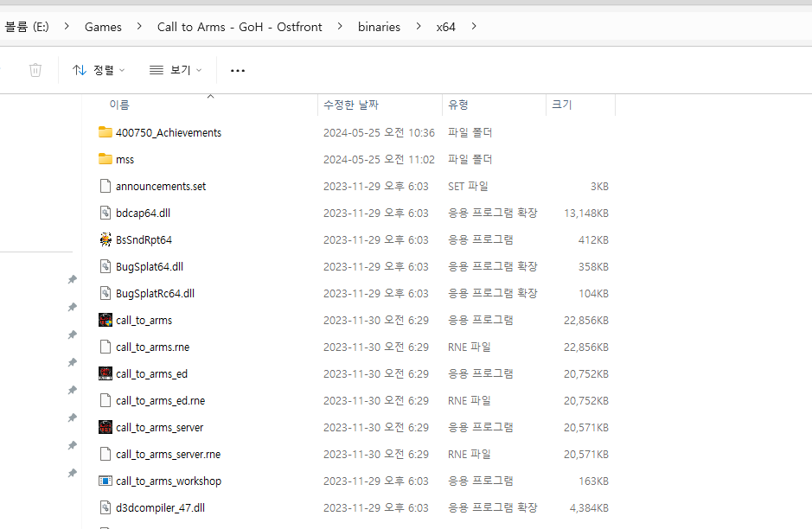Click the 163KB size of call_to_arms_workshop

coord(593,481)
